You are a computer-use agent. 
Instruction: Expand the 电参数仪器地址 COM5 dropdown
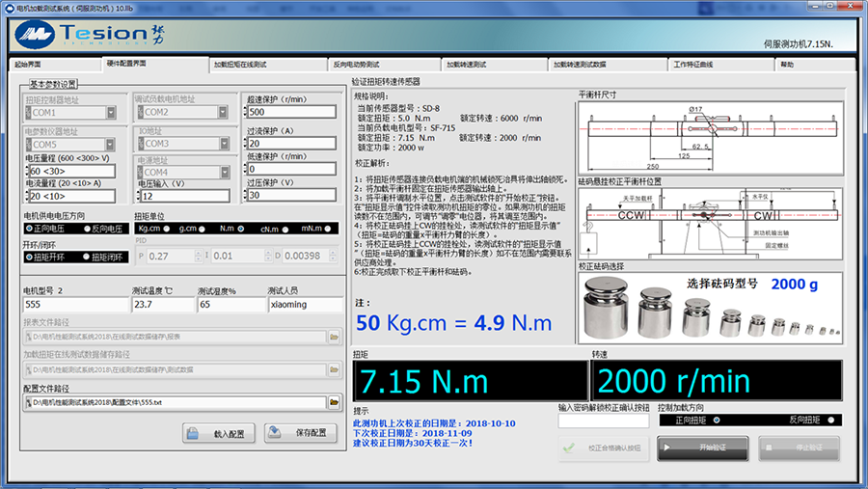tap(111, 144)
